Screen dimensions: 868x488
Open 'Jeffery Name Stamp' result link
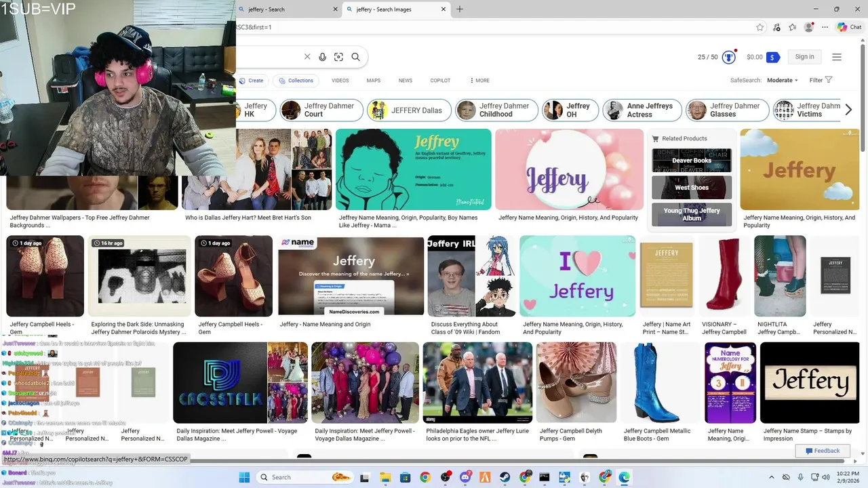[x=808, y=434]
